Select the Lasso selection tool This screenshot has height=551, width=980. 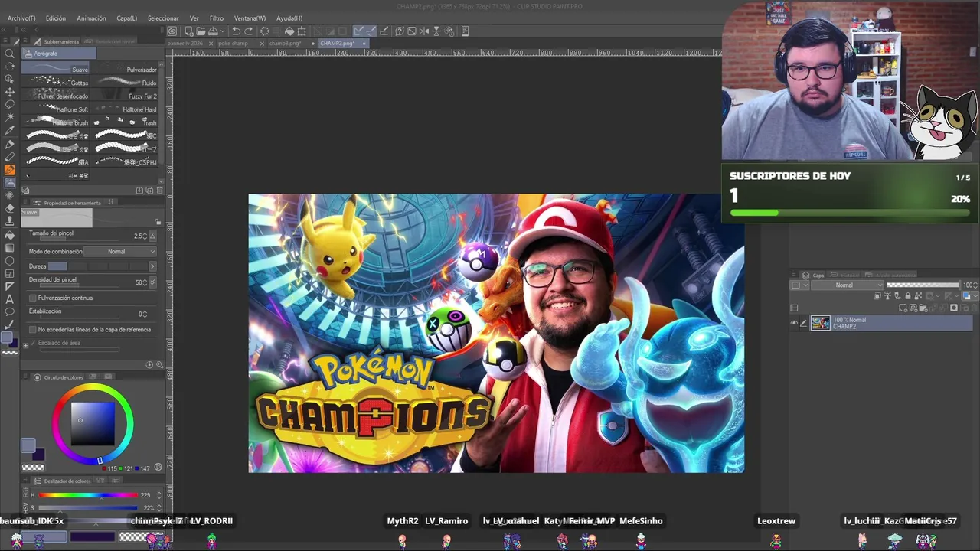[x=10, y=104]
